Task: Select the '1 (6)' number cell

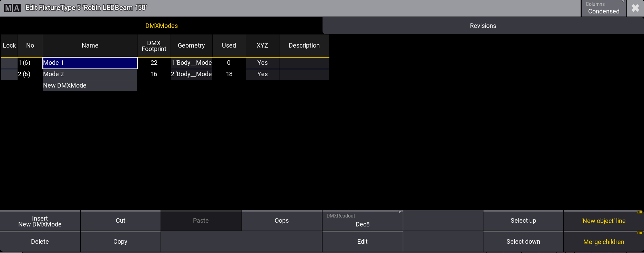Action: point(30,63)
